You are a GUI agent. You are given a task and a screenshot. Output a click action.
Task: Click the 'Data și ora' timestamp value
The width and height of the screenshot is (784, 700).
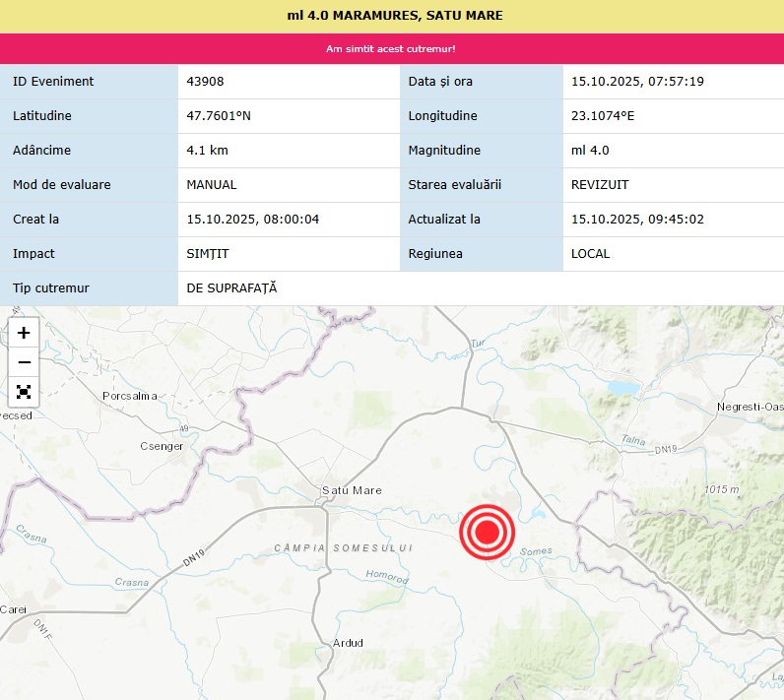tap(637, 82)
